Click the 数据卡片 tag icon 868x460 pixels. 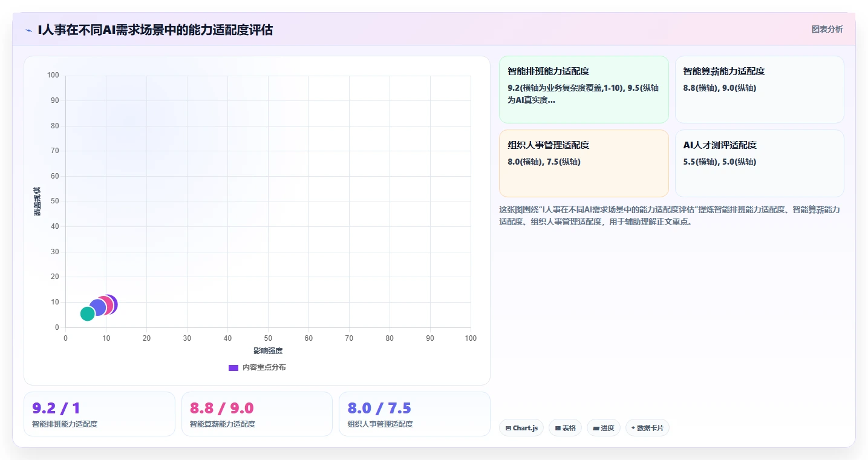(633, 428)
